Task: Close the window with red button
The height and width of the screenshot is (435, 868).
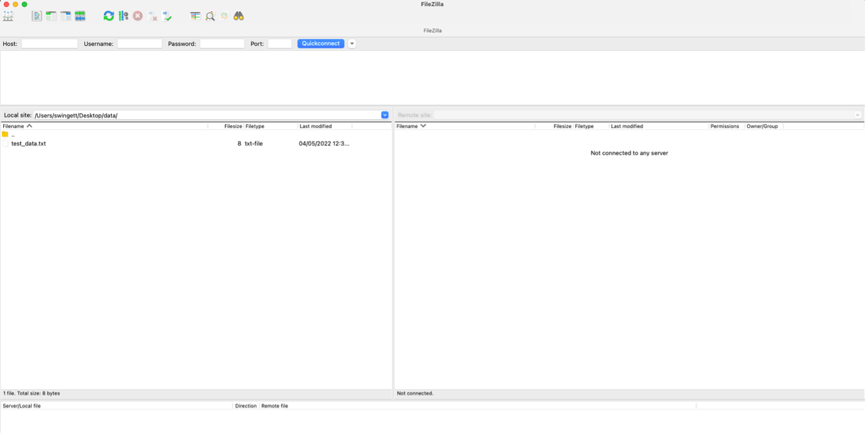Action: (x=6, y=4)
